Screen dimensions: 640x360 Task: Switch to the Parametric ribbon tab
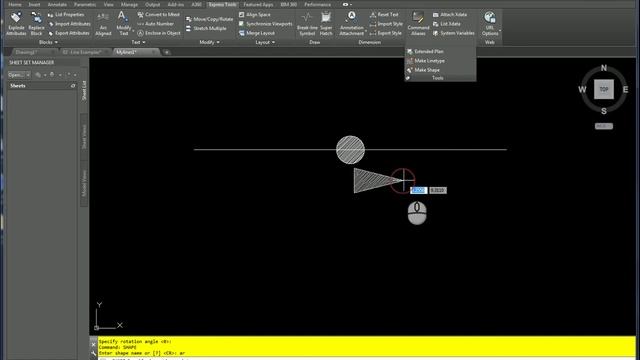[85, 4]
